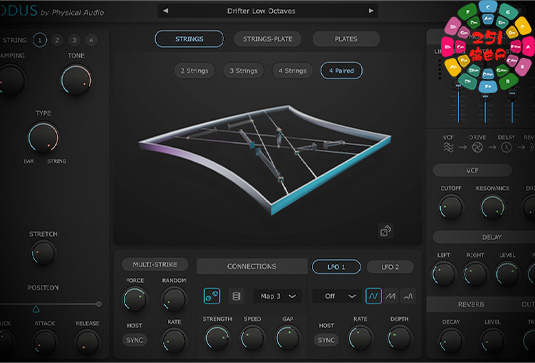Select string number 1
The width and height of the screenshot is (535, 363).
tap(40, 40)
